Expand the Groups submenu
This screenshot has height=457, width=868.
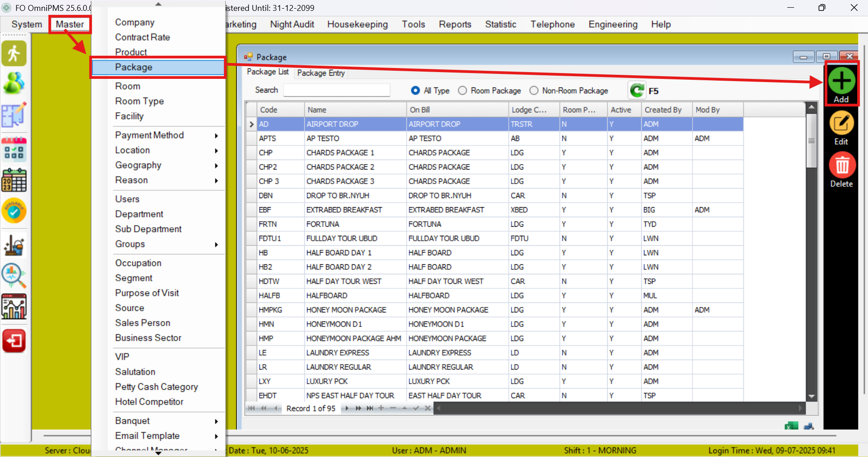[158, 244]
